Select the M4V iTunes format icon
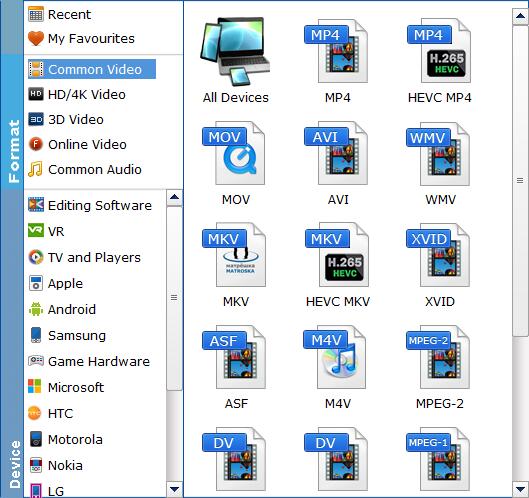 pos(335,357)
